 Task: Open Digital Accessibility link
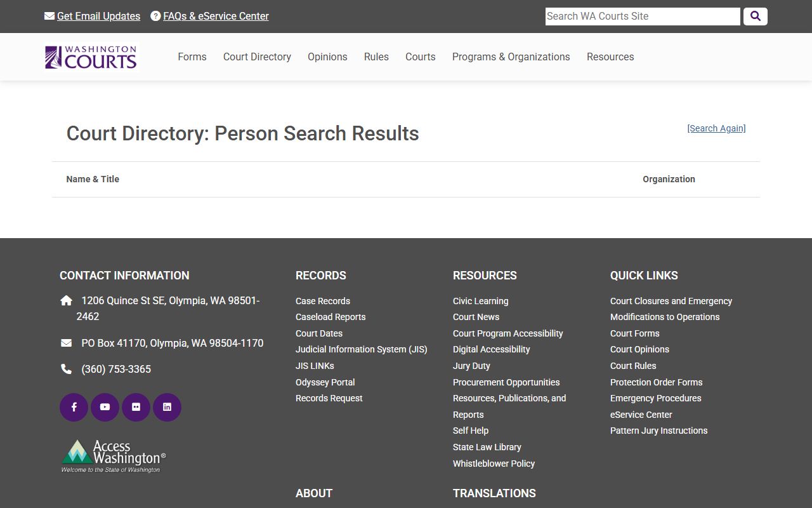pyautogui.click(x=492, y=349)
